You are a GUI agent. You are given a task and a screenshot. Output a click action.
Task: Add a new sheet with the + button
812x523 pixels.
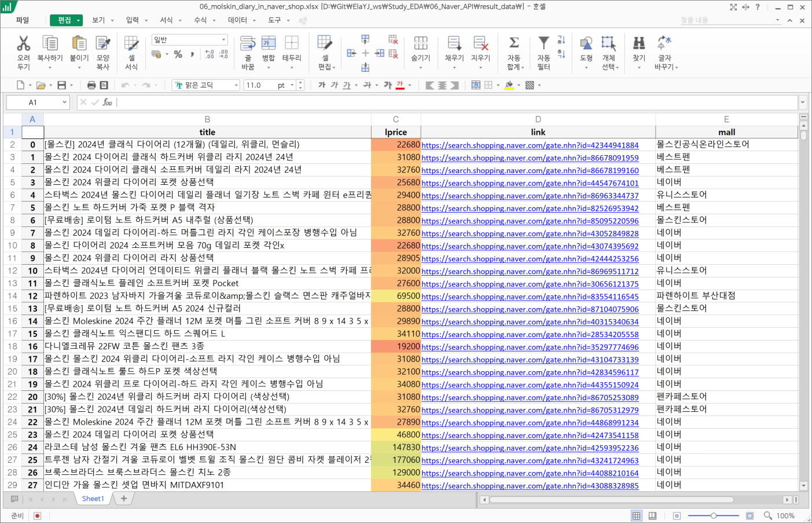(x=124, y=499)
